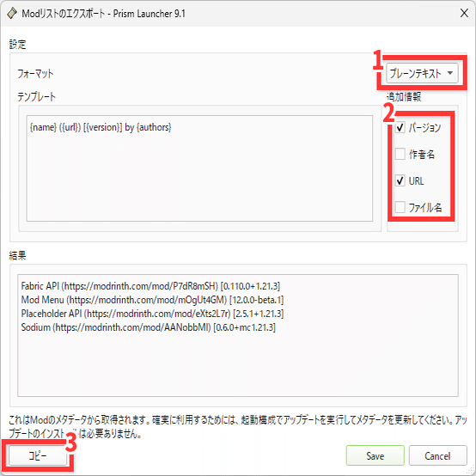Enable the 作者名 checkbox

[x=400, y=154]
